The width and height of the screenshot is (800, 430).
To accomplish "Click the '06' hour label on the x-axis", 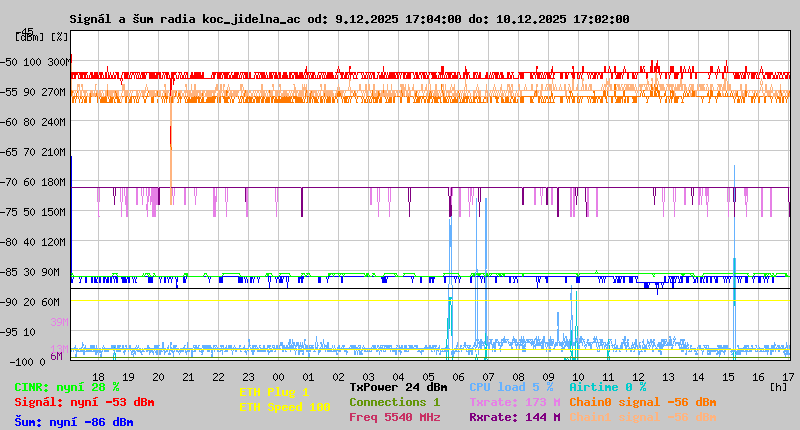I will pos(459,377).
